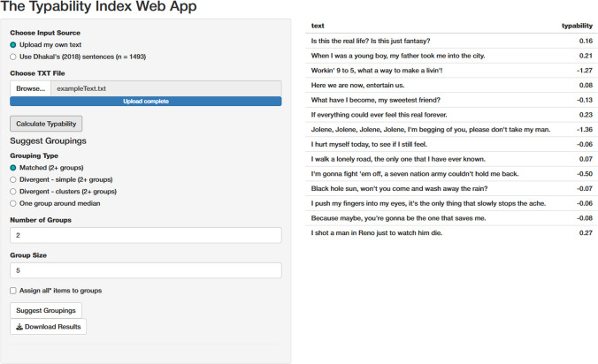Viewport: 598px width, 364px height.
Task: Click the Browse... file button
Action: pos(30,88)
